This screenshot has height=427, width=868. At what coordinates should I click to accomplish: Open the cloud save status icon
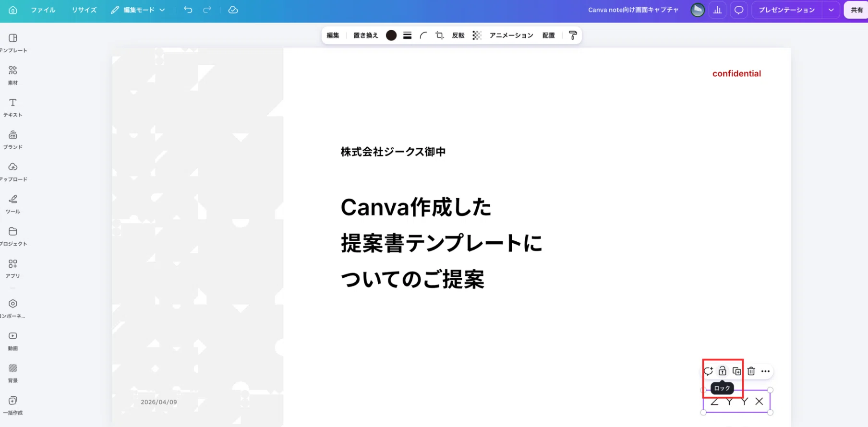(x=233, y=10)
